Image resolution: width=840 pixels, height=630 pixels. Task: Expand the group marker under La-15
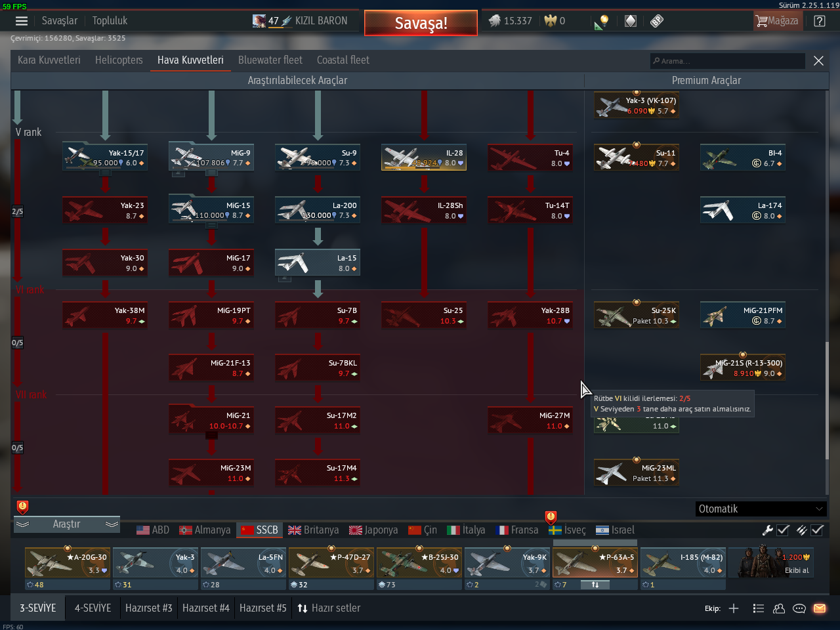tap(285, 278)
